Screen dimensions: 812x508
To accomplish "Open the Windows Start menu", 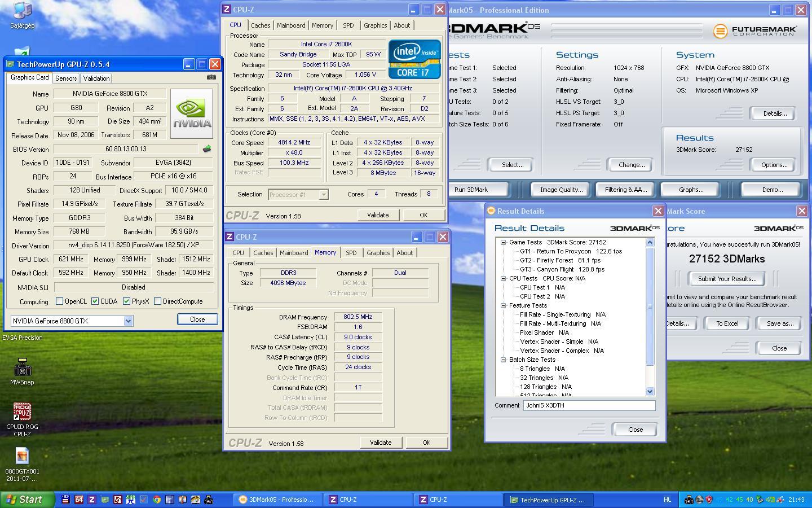I will [28, 500].
